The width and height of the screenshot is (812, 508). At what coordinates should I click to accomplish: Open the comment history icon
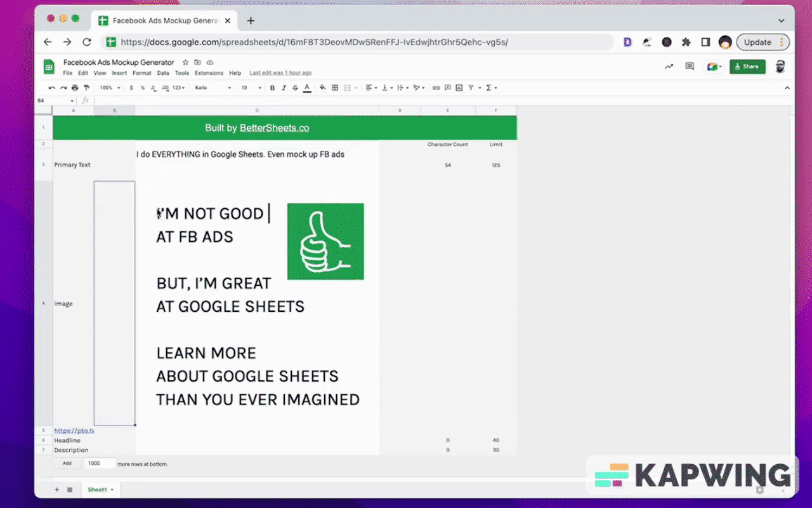pyautogui.click(x=690, y=66)
